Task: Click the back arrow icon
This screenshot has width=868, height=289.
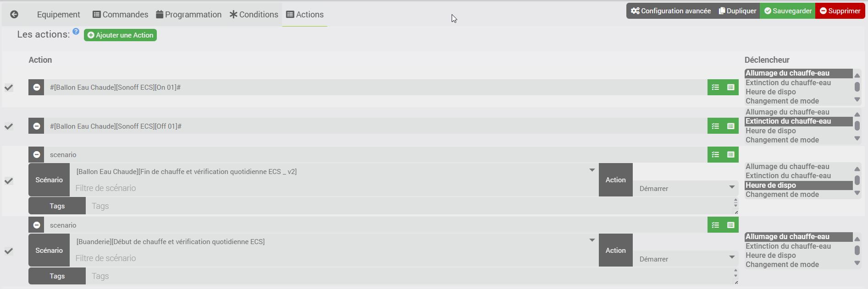Action: tap(14, 15)
